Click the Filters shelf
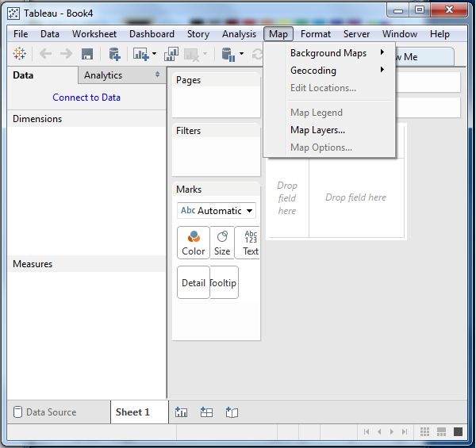This screenshot has height=448, width=476. coord(216,150)
